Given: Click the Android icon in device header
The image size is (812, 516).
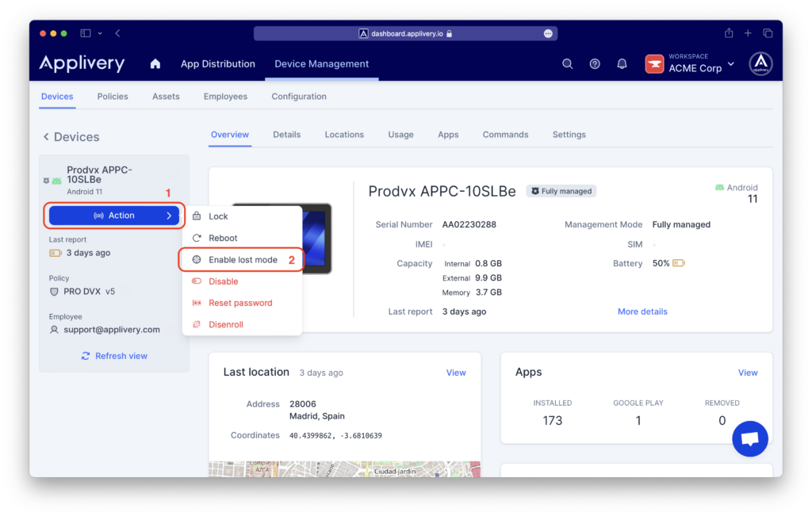Looking at the screenshot, I should coord(719,187).
